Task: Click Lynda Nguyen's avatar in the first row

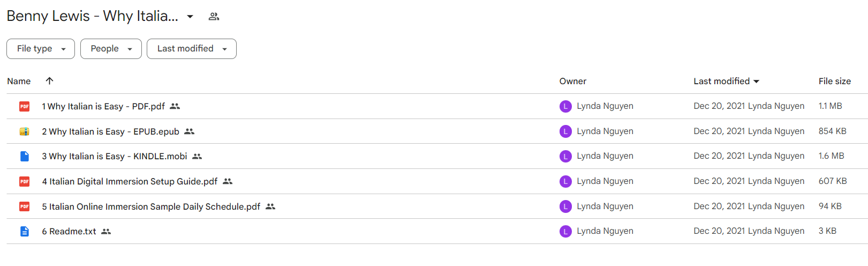Action: (565, 106)
